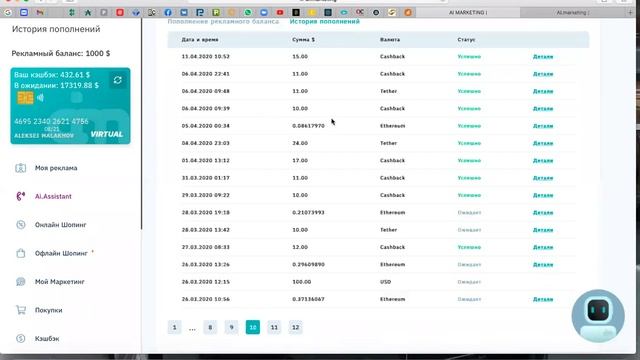Select the Офлайн Шопинг bag icon
The image size is (640, 360).
(20, 253)
